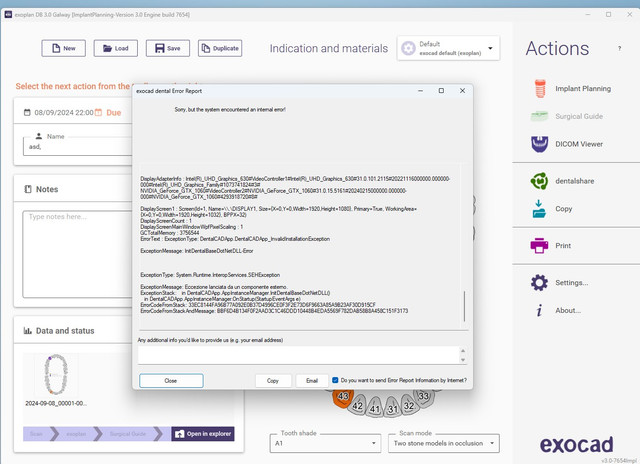
Task: Click the exoplan workflow step
Action: click(x=77, y=434)
